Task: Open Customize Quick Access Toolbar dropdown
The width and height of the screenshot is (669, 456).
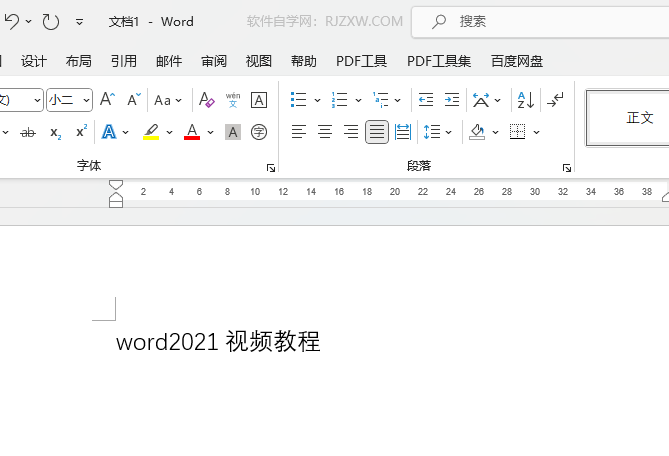Action: click(79, 22)
